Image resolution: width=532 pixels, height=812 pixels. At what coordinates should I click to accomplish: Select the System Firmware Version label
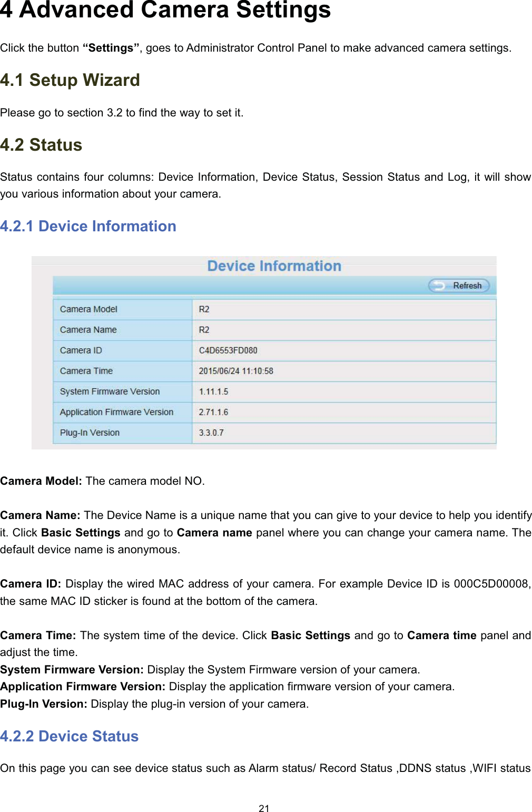click(x=110, y=392)
